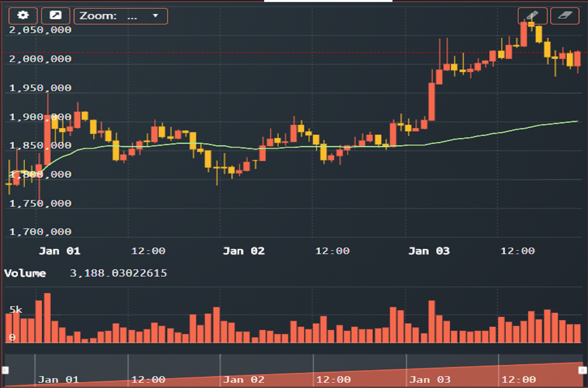Open the Zoom dropdown
The height and width of the screenshot is (388, 588).
click(x=121, y=16)
